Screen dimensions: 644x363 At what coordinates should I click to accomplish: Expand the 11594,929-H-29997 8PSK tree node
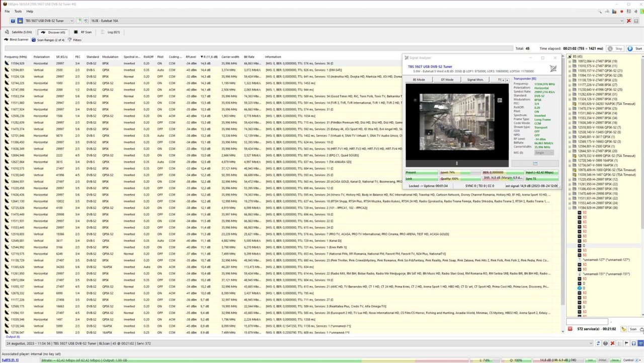pyautogui.click(x=570, y=207)
